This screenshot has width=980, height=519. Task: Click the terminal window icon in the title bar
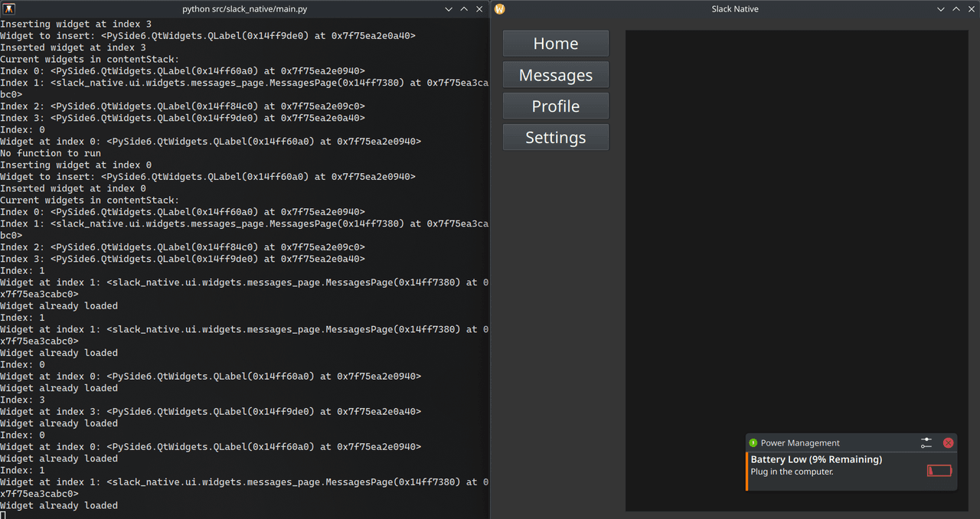(9, 9)
